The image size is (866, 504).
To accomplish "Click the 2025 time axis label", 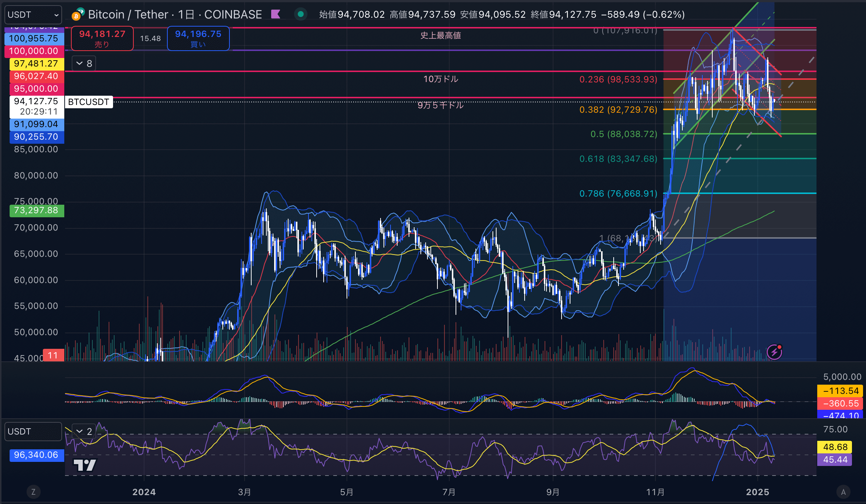I will (757, 492).
